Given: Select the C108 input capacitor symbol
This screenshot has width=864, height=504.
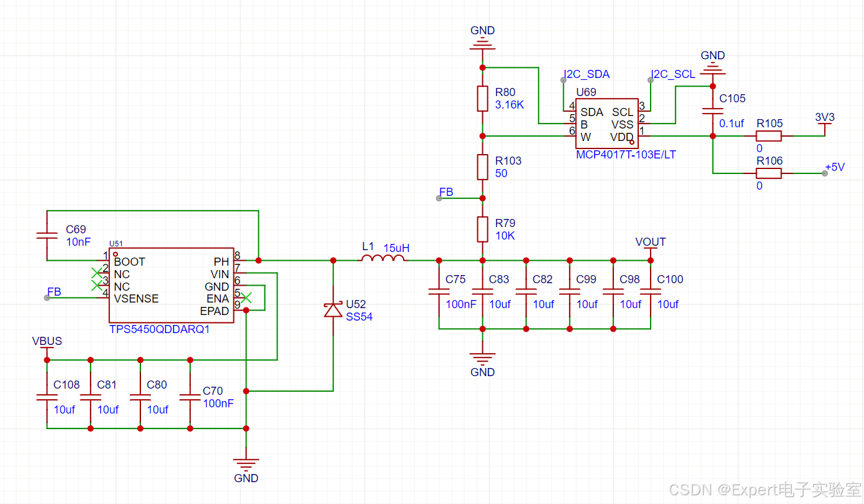Looking at the screenshot, I should [46, 397].
